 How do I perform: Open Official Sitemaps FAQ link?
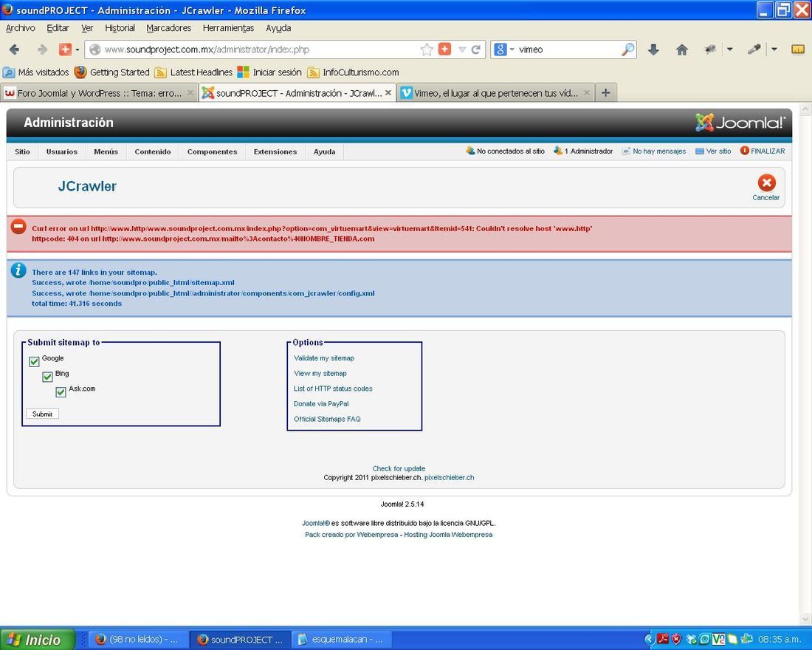(x=327, y=419)
